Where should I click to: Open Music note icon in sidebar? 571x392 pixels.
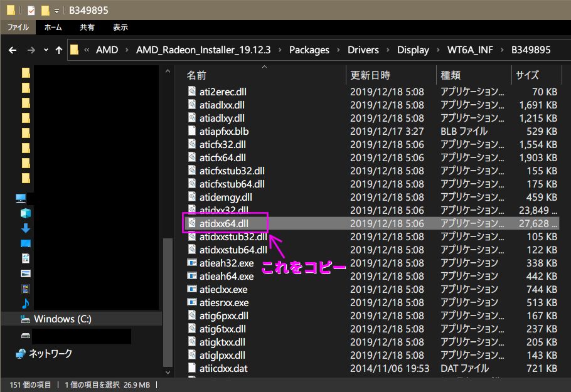[26, 304]
